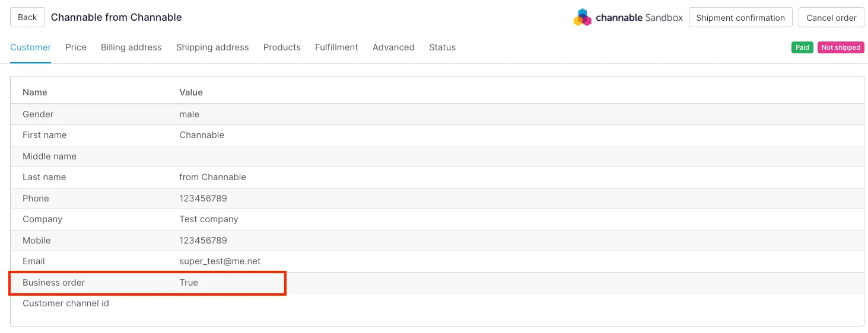This screenshot has height=333, width=868.
Task: Click the pink Not shipped badge
Action: point(841,47)
